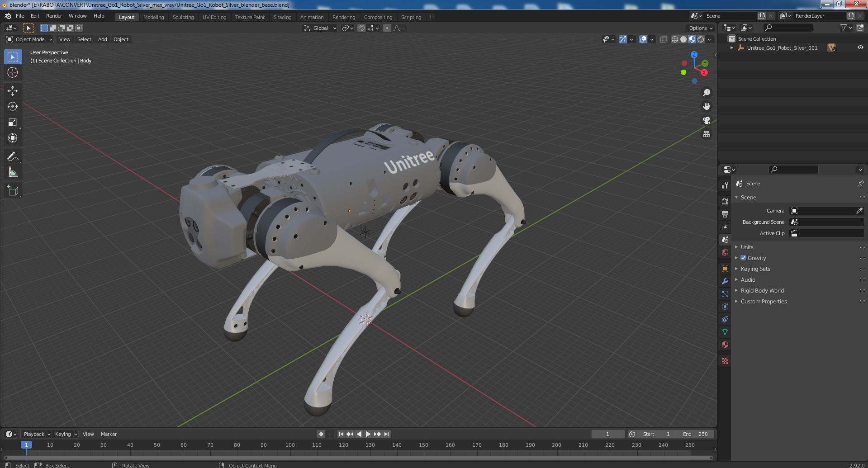This screenshot has width=868, height=468.
Task: Activate the Rotate tool
Action: [x=13, y=107]
